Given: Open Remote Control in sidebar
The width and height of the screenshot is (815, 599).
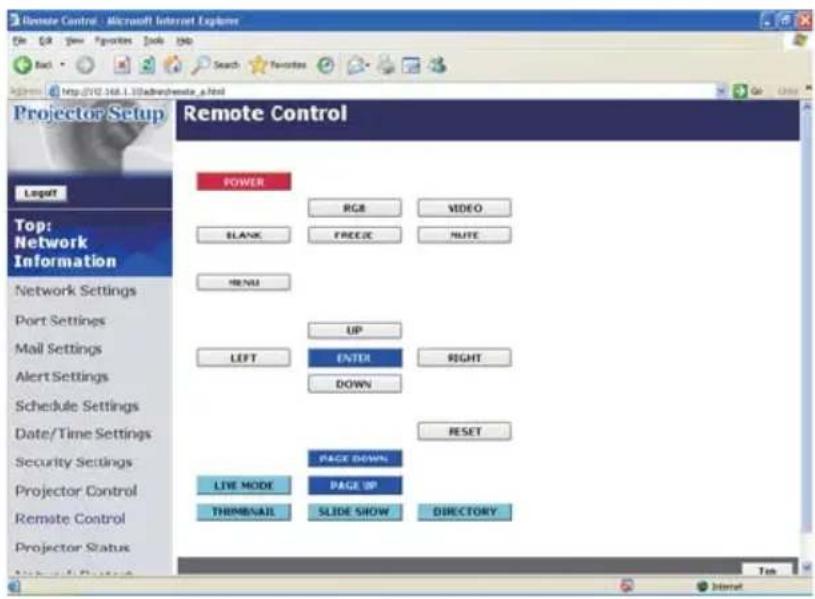Looking at the screenshot, I should tap(70, 518).
